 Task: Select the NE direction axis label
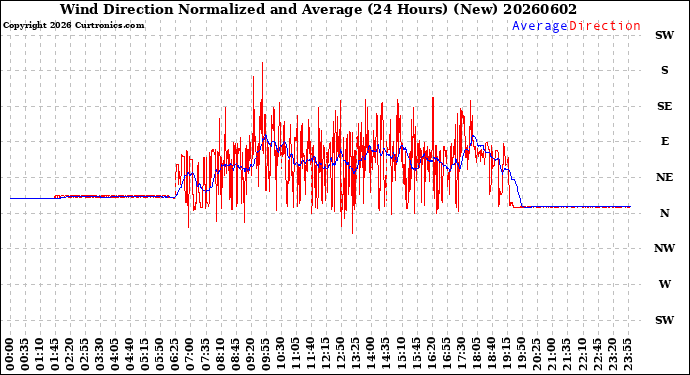click(664, 177)
